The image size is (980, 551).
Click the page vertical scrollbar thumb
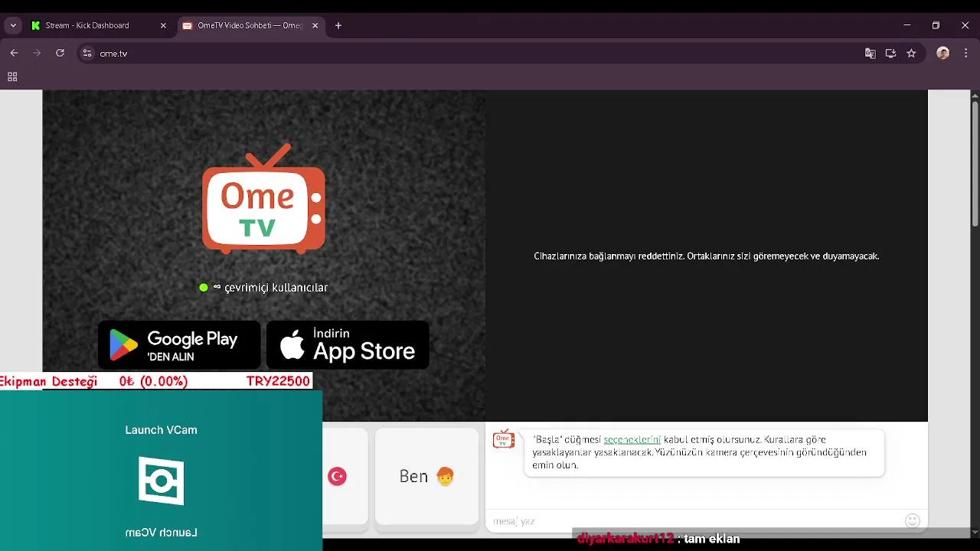pyautogui.click(x=975, y=165)
